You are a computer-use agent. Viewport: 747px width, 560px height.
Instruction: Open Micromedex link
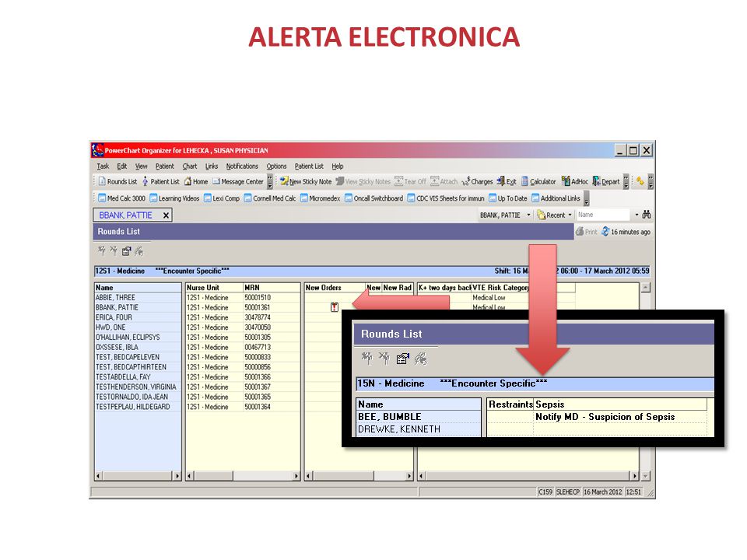pyautogui.click(x=320, y=198)
